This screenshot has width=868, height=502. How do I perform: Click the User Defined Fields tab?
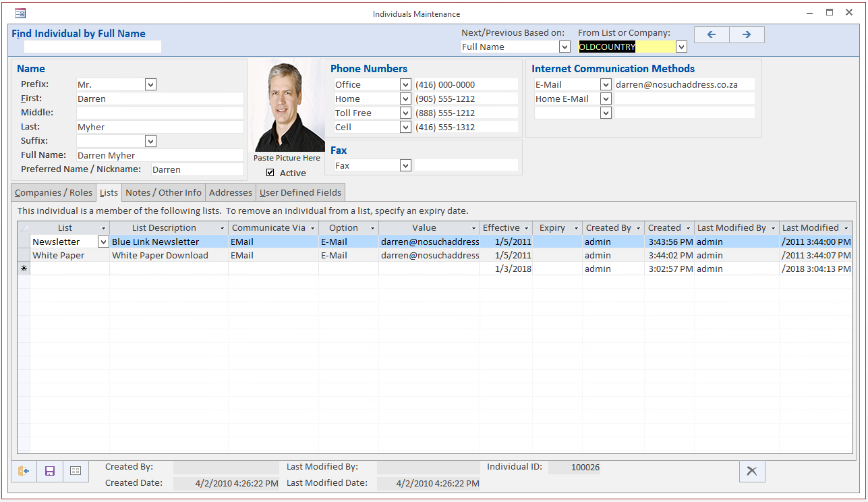300,192
